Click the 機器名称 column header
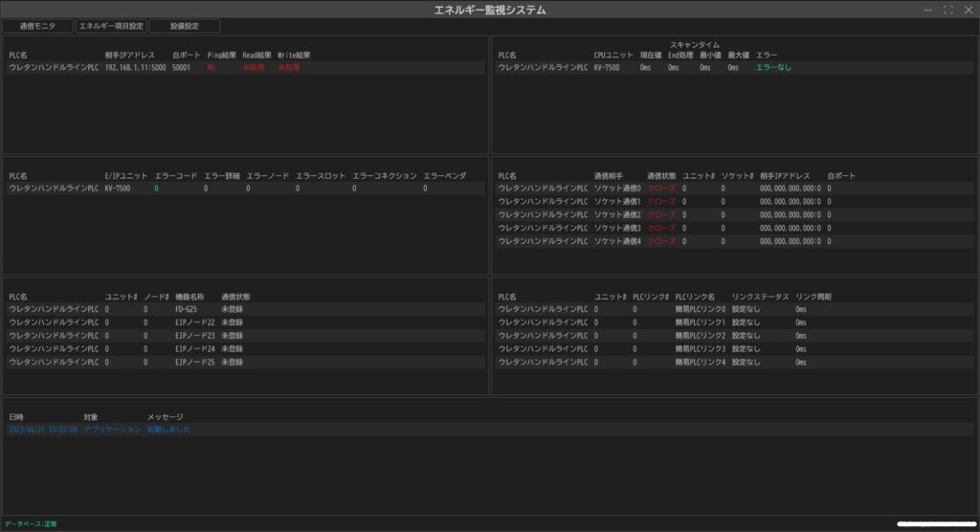Screen dimensions: 980x532 coord(189,297)
